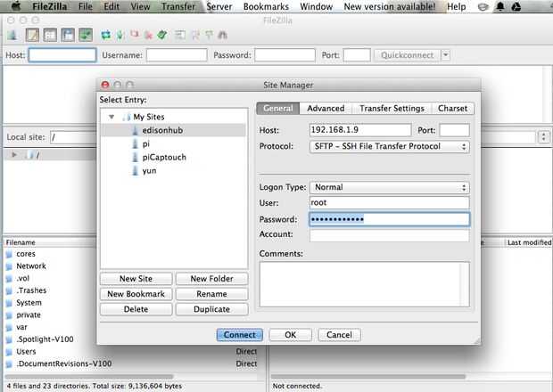The width and height of the screenshot is (553, 392).
Task: Toggle local directory tree icon
Action: point(50,35)
